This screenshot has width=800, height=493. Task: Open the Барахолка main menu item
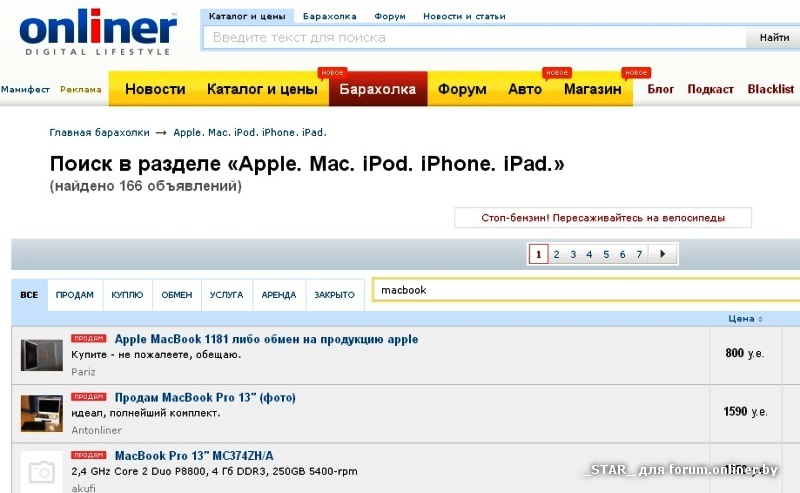coord(378,89)
